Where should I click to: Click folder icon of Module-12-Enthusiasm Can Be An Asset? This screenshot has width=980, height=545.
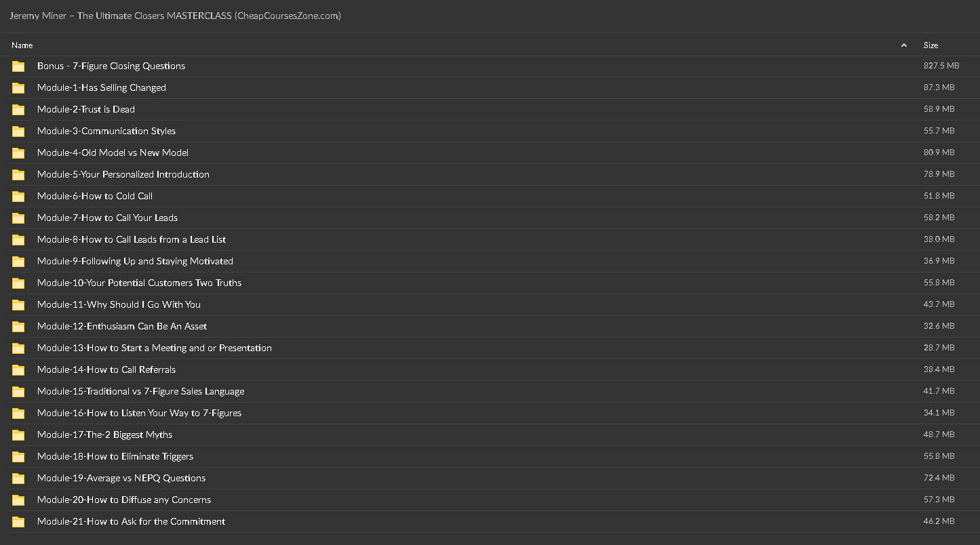[x=18, y=327]
